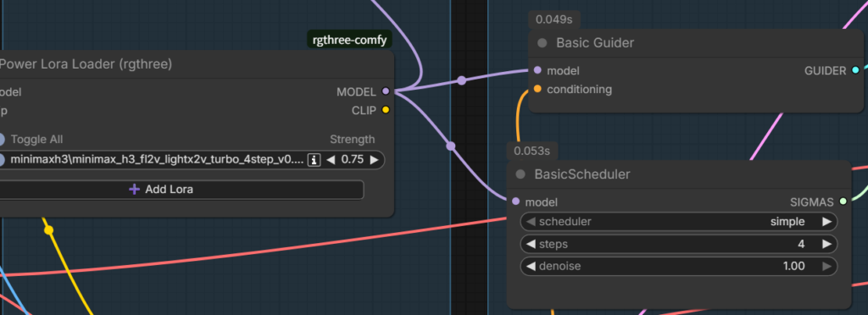Click the steps value 4

coord(801,244)
